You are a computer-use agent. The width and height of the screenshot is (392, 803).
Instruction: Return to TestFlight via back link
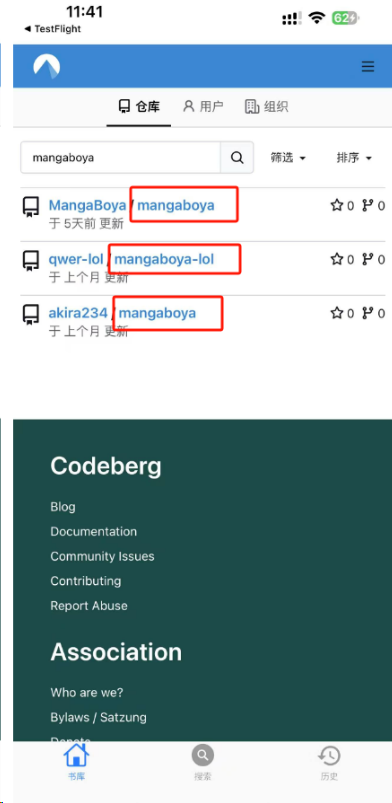[53, 29]
